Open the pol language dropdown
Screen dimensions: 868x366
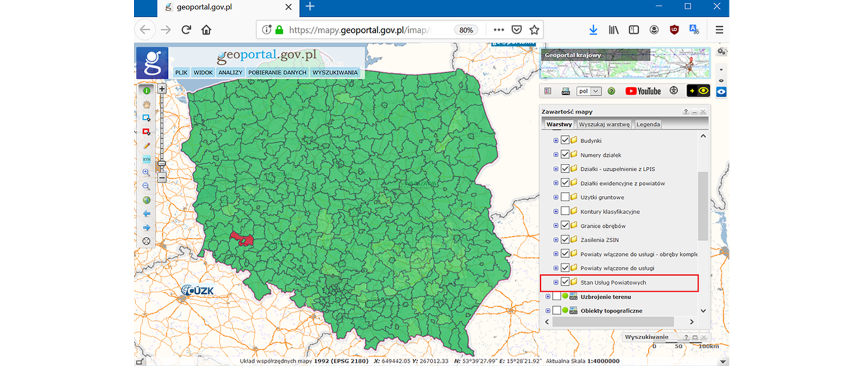point(589,91)
